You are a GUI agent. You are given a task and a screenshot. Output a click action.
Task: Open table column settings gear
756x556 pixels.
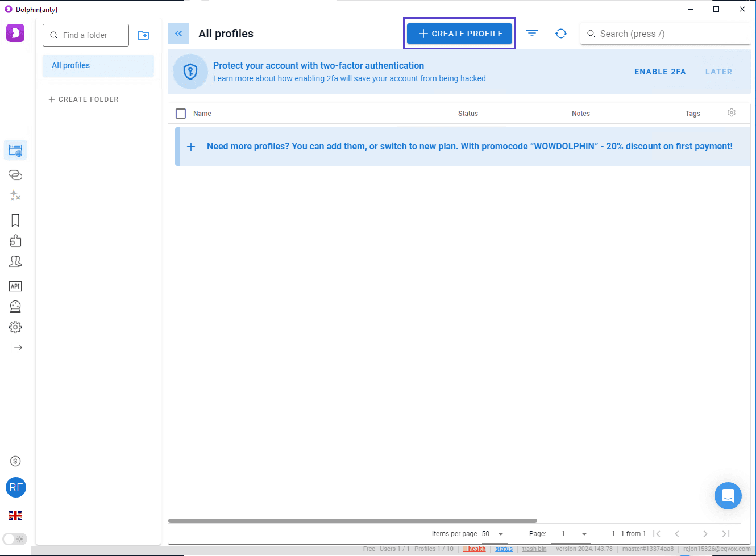[732, 113]
